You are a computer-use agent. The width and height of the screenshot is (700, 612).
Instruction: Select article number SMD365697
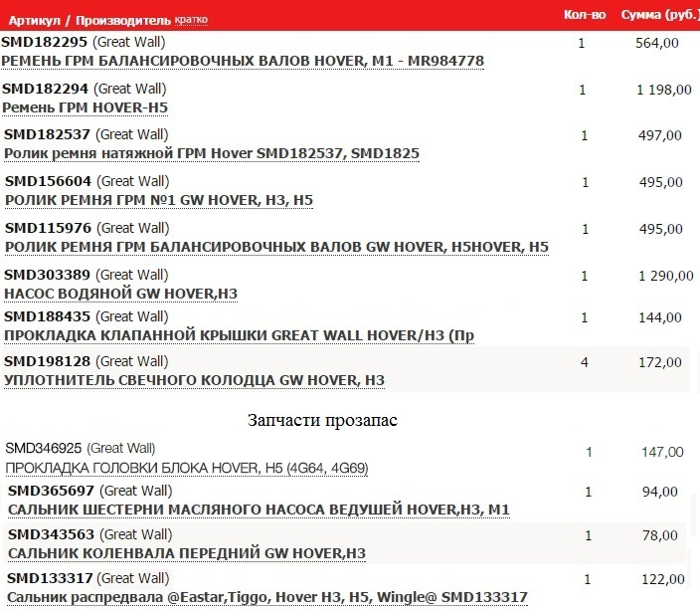51,491
